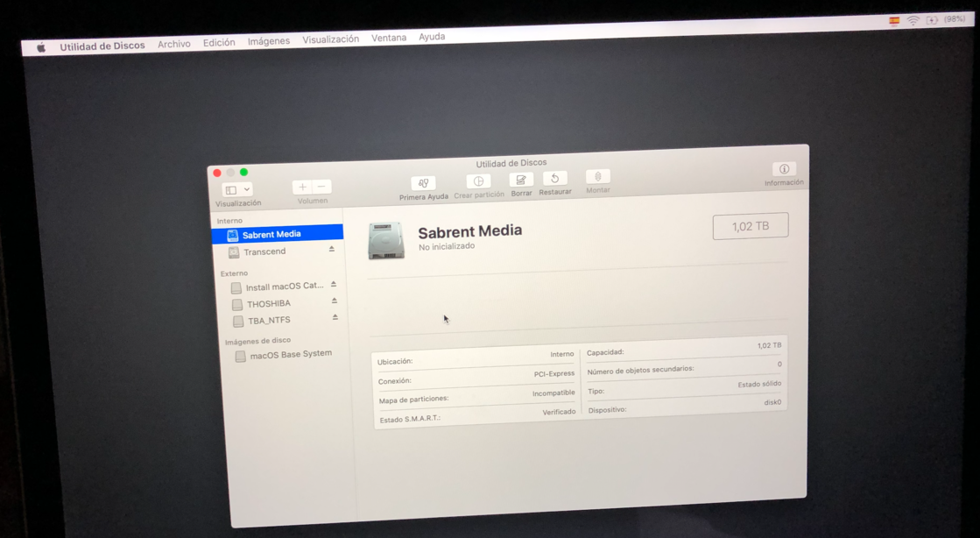Eject the Transcend disk

(x=332, y=249)
